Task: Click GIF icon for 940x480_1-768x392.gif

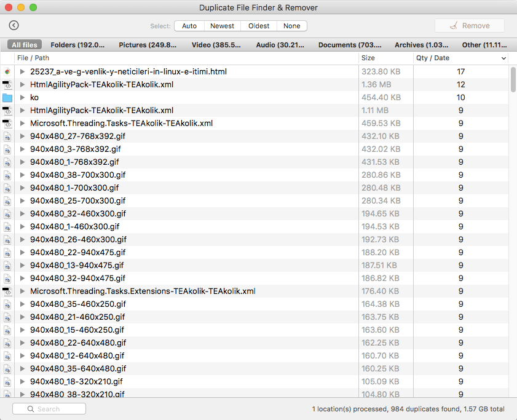Action: point(7,162)
